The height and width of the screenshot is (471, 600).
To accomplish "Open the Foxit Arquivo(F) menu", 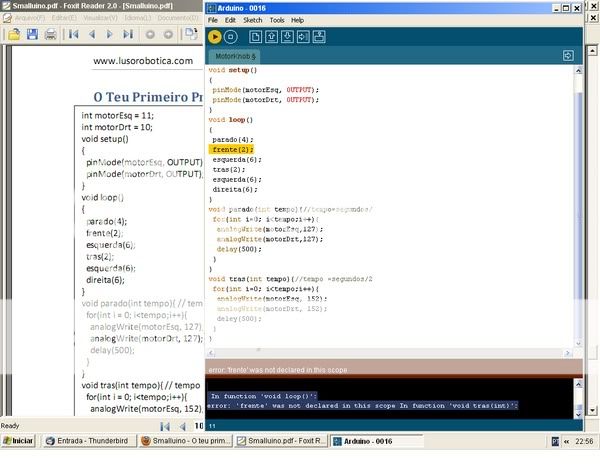I will click(30, 18).
